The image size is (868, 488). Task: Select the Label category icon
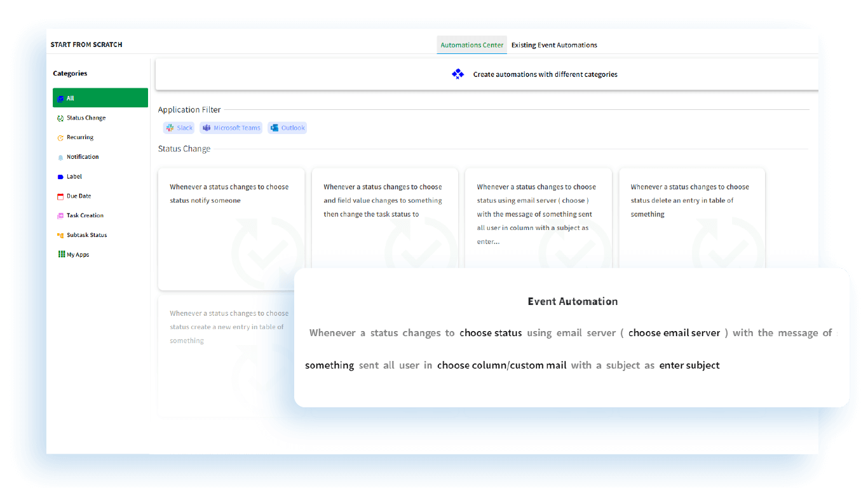(60, 176)
